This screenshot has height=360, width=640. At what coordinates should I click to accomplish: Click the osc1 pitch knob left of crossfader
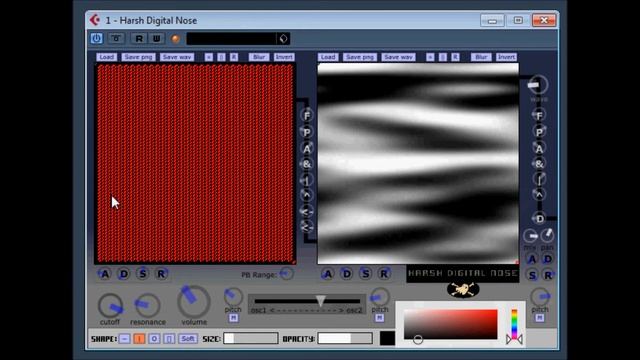click(233, 297)
